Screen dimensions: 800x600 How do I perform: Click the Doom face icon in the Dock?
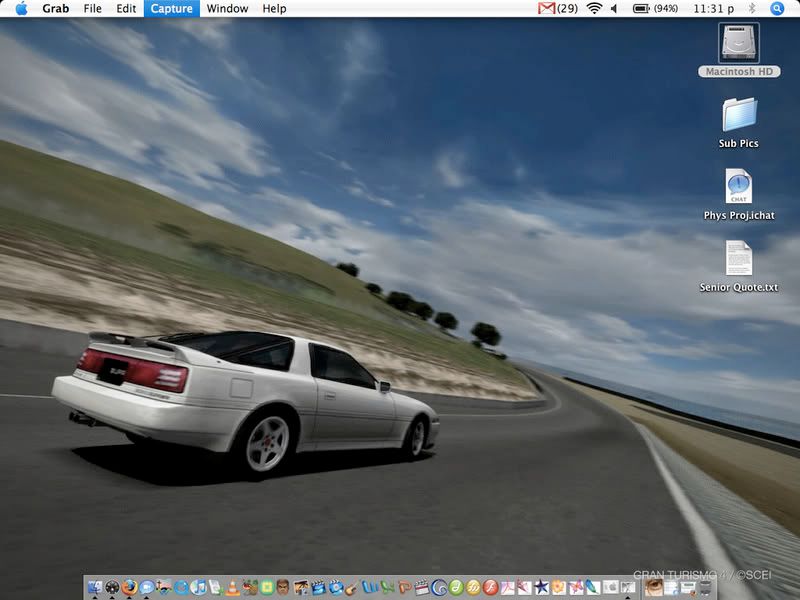coord(283,588)
